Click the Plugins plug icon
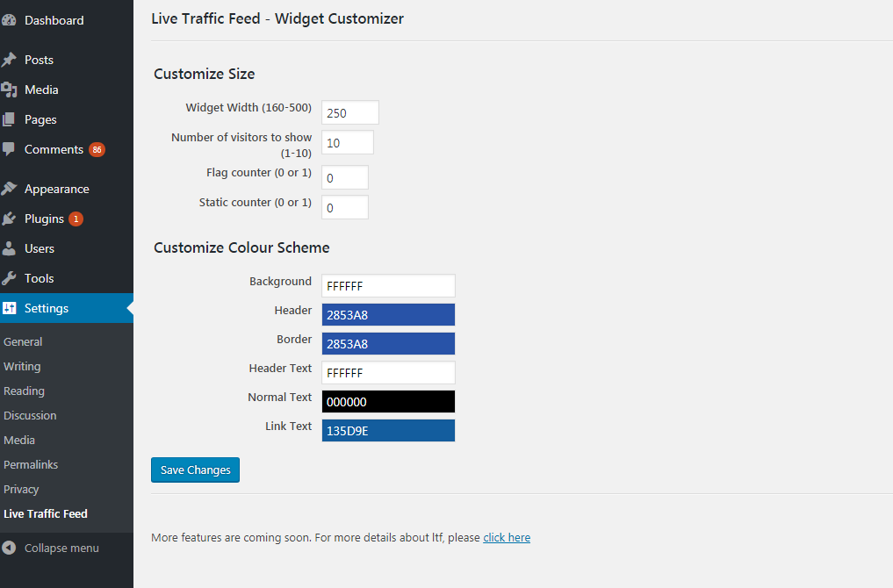Viewport: 893px width, 588px height. (9, 219)
